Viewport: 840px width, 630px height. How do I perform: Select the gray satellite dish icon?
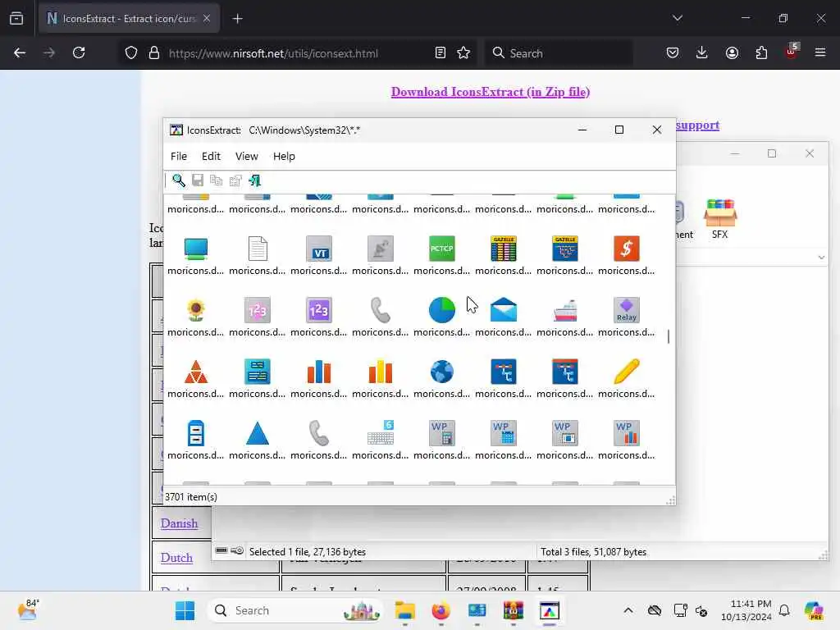pyautogui.click(x=381, y=249)
